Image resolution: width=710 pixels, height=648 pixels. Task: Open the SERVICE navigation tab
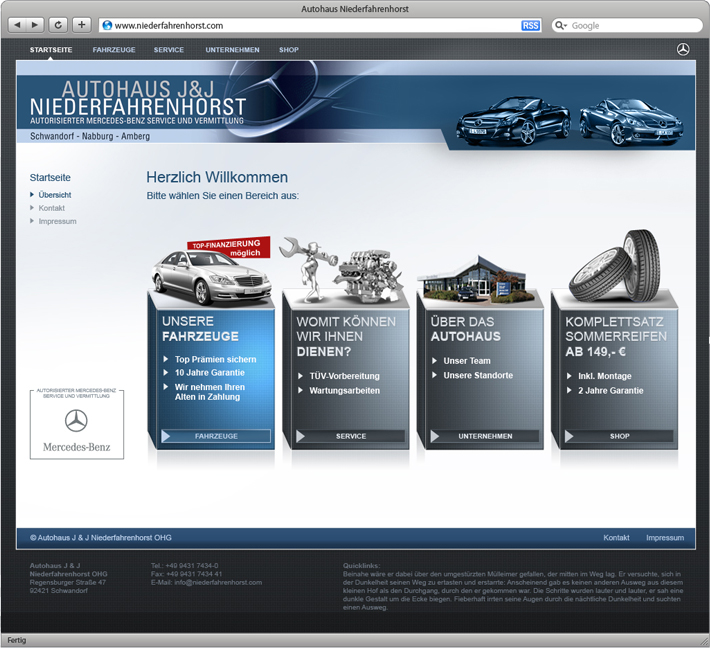168,50
